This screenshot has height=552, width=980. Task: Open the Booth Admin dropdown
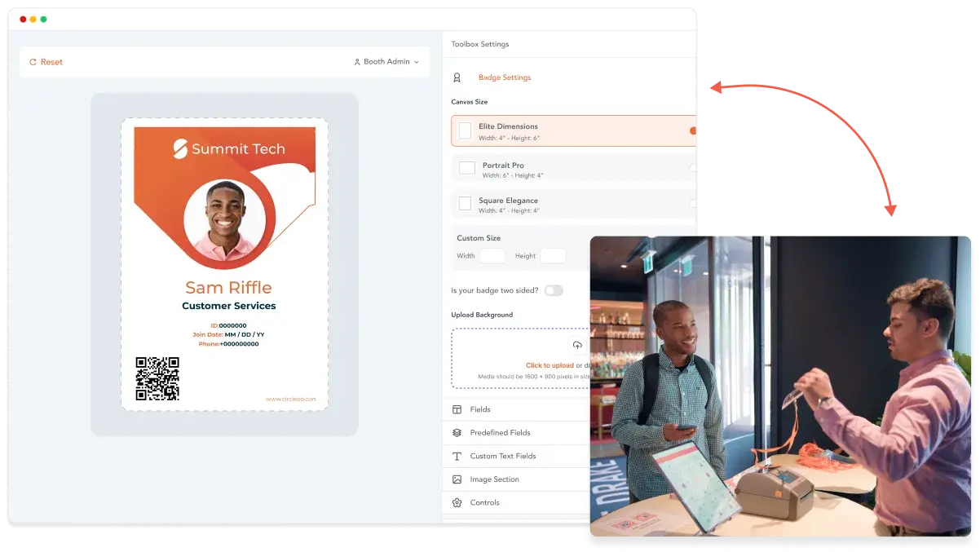386,62
